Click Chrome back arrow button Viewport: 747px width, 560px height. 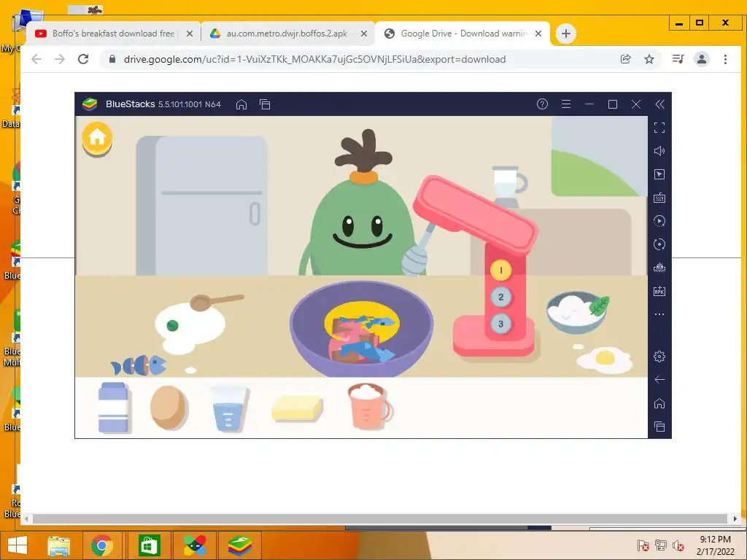[36, 59]
